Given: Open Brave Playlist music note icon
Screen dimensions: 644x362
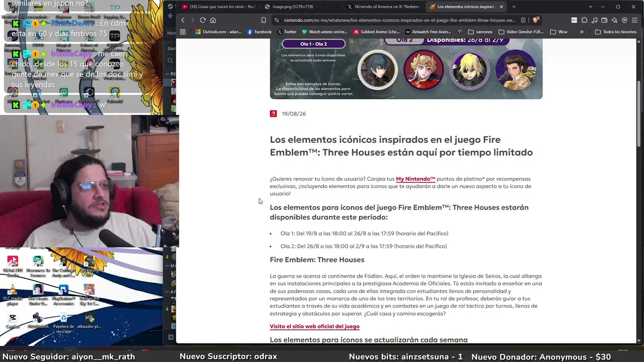Looking at the screenshot, I should (594, 20).
